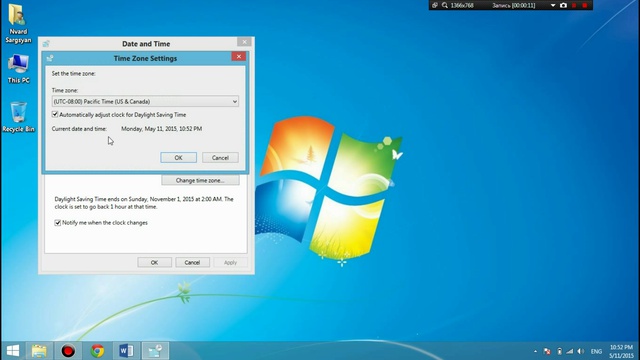The width and height of the screenshot is (640, 360).
Task: Check battery status tray icon
Action: point(560,351)
